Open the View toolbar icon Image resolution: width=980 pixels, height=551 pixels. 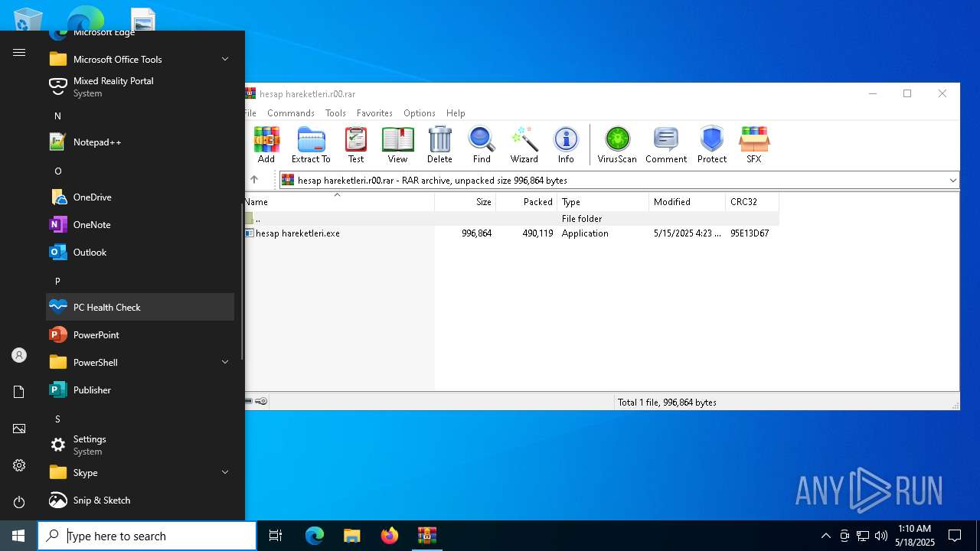pyautogui.click(x=397, y=145)
